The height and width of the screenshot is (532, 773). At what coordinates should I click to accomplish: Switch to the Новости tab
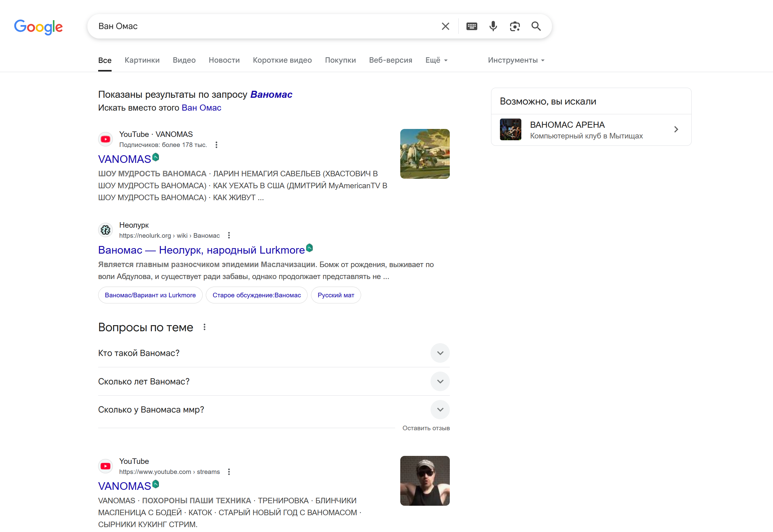tap(224, 60)
